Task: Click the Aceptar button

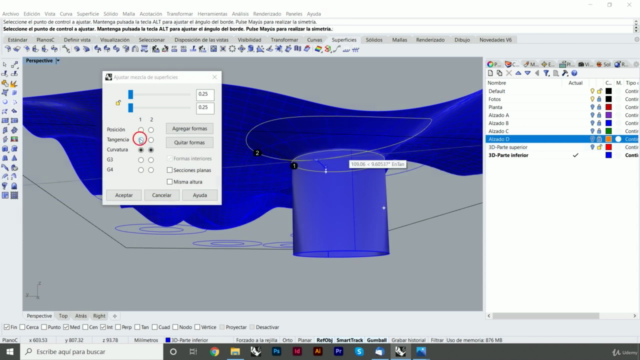Action: 124,195
